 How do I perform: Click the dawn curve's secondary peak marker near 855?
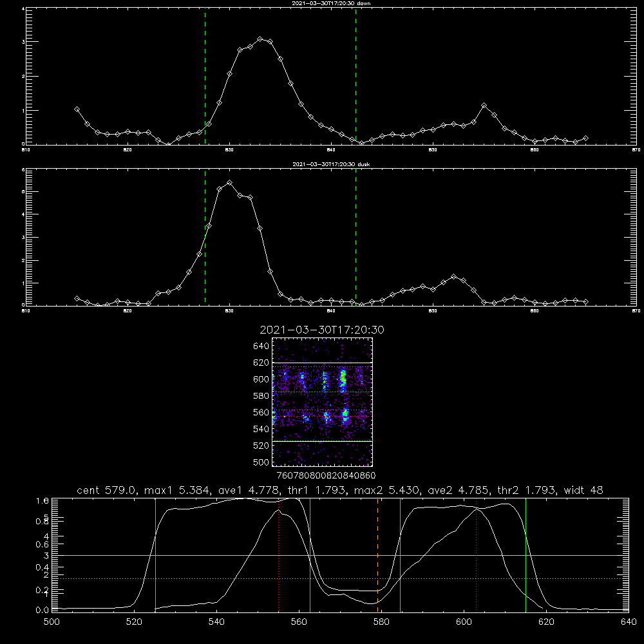484,106
